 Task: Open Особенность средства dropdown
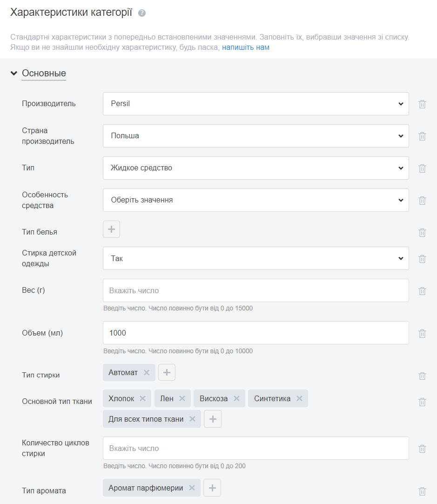pos(255,200)
